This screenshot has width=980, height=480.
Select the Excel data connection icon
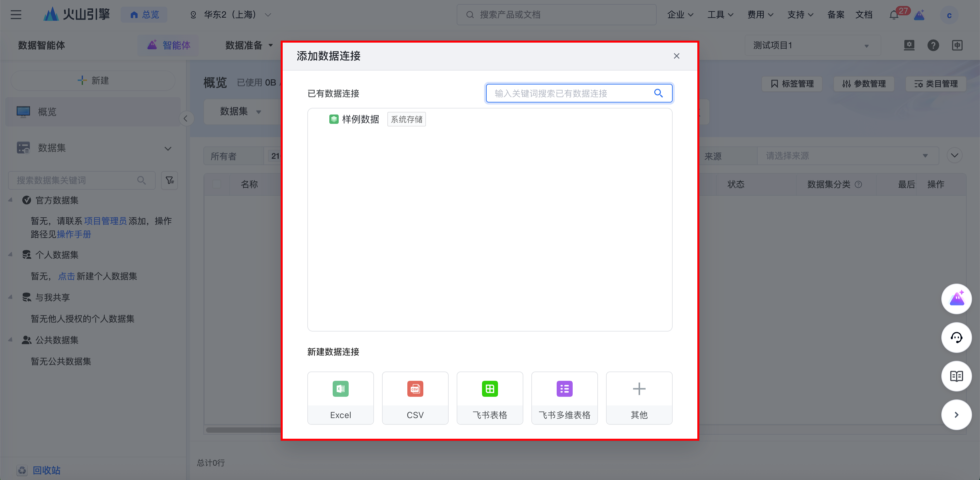point(340,389)
